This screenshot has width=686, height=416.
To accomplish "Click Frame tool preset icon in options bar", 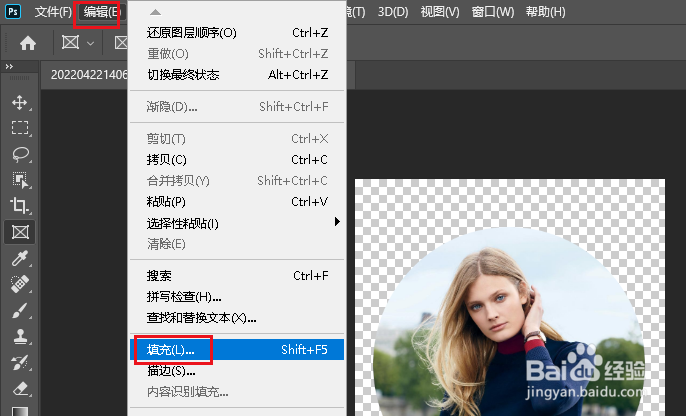I will pyautogui.click(x=70, y=42).
